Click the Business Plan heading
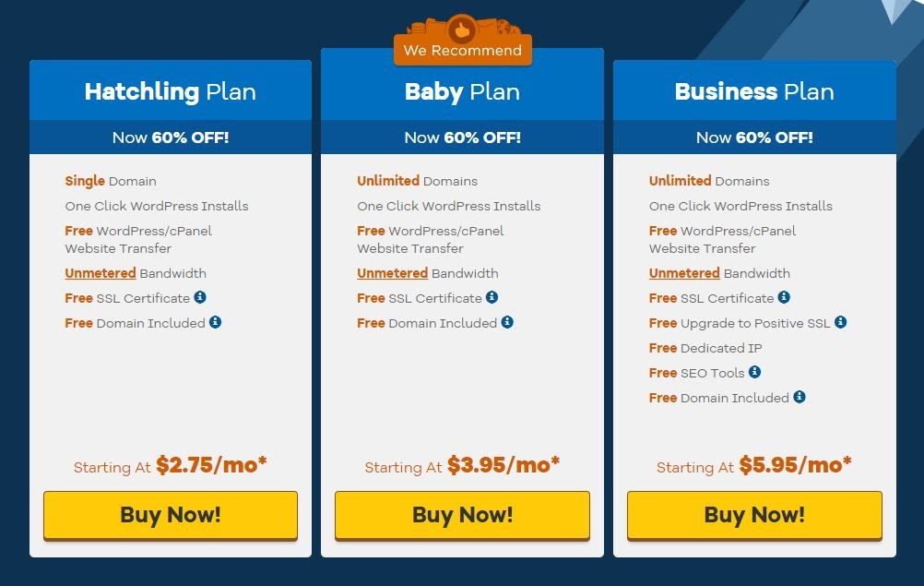This screenshot has height=586, width=924. pyautogui.click(x=754, y=92)
